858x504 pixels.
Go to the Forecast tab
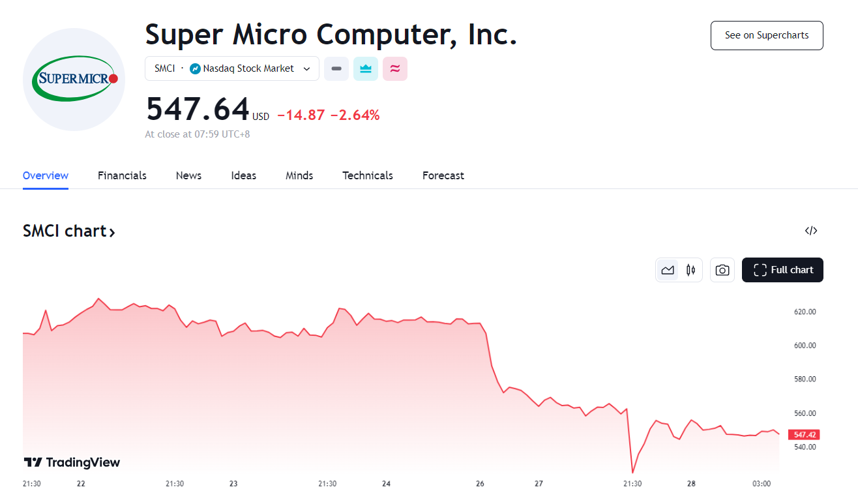click(443, 175)
